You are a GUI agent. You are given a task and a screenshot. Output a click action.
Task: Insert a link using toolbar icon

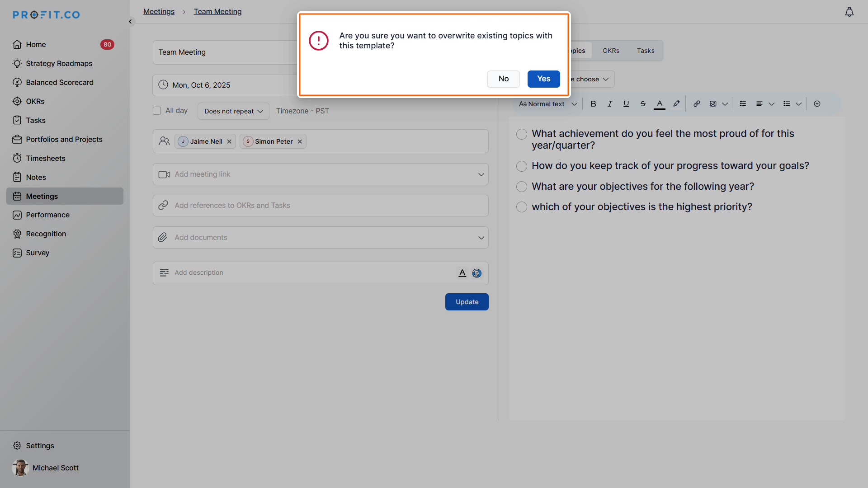(697, 104)
